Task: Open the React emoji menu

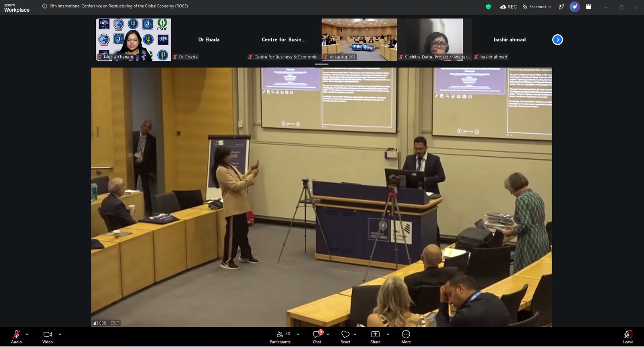Action: tap(345, 337)
